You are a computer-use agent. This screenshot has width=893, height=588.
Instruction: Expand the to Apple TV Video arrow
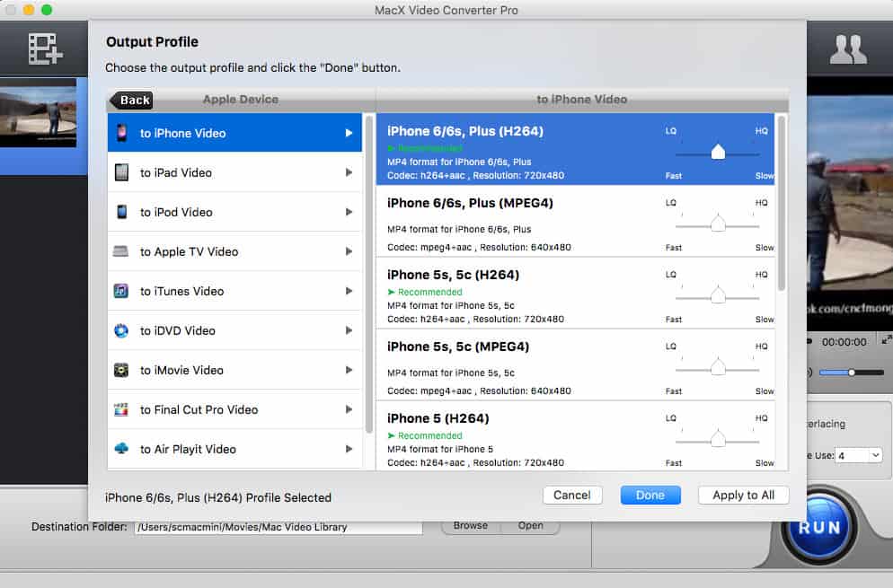click(x=349, y=251)
